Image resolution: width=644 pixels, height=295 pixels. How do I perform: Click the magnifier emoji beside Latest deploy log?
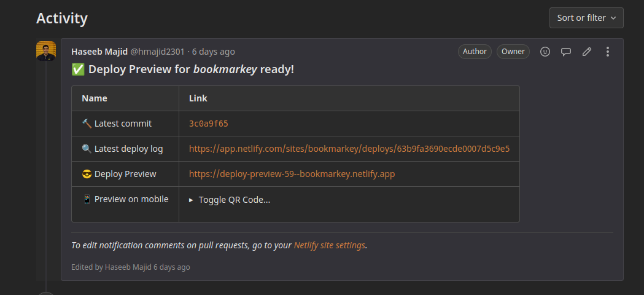point(87,149)
